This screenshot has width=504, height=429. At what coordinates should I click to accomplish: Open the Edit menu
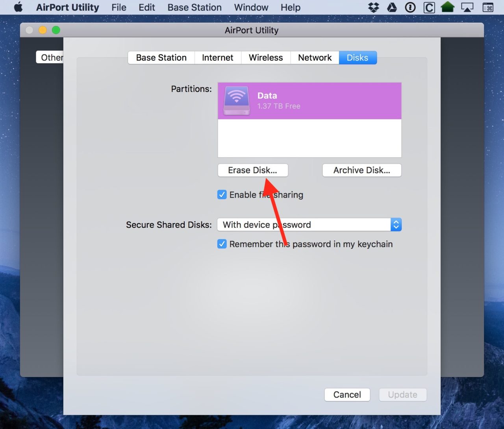coord(146,7)
